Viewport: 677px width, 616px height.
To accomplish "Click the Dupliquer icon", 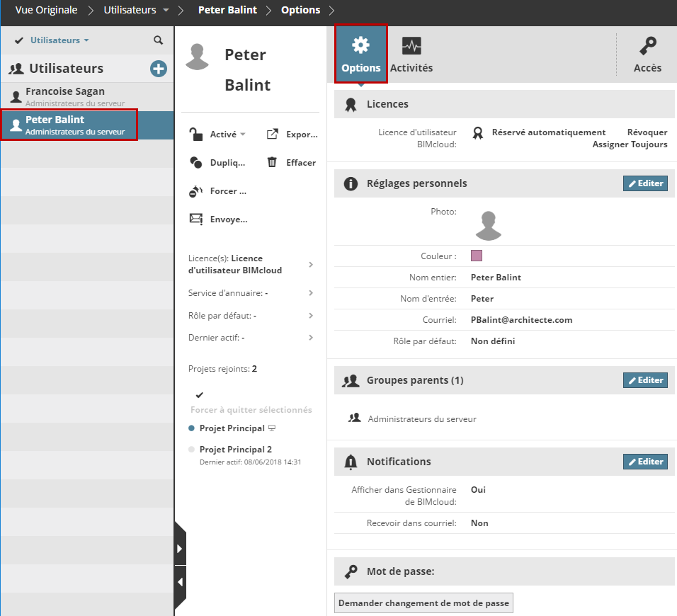I will [x=196, y=162].
